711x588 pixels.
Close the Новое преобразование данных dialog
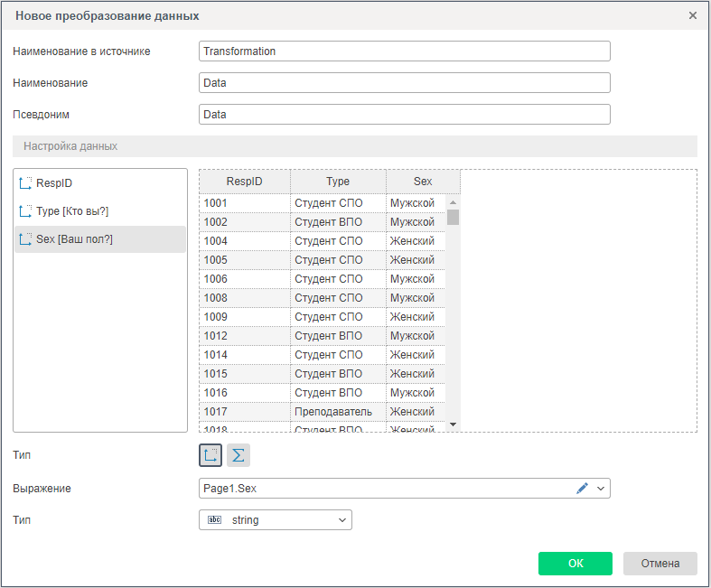(x=693, y=15)
